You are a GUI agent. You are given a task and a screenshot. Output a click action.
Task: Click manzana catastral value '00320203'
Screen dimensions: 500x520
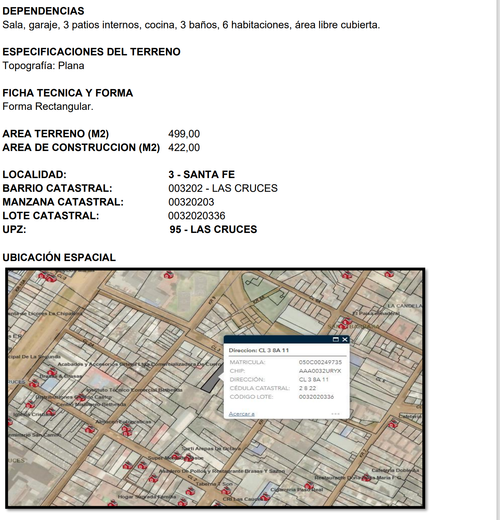191,202
